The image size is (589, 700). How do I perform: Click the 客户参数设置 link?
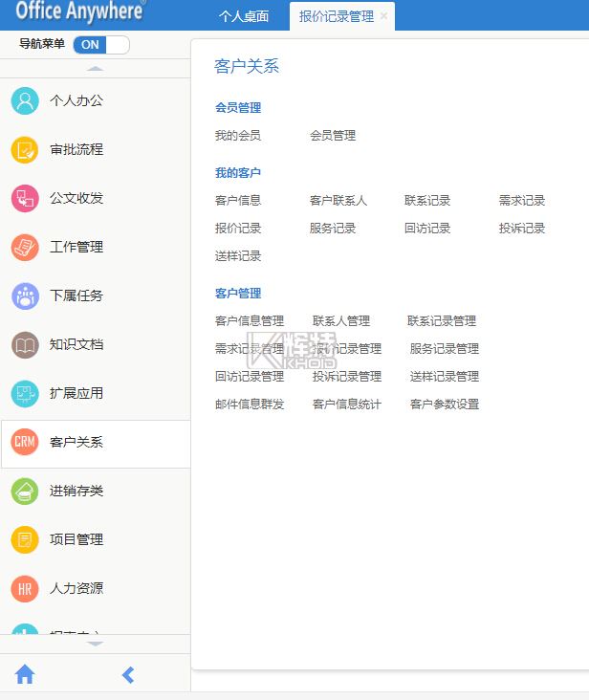[x=445, y=405]
